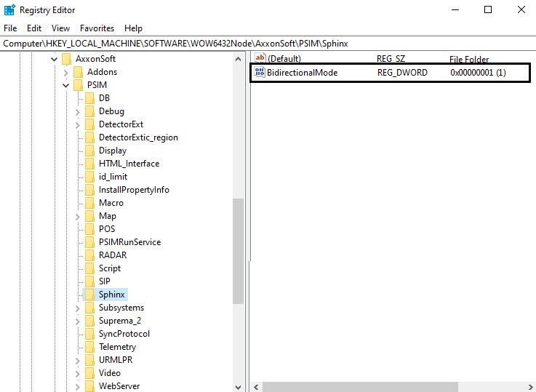
Task: Click the REG_DWORD type cell
Action: pos(402,73)
